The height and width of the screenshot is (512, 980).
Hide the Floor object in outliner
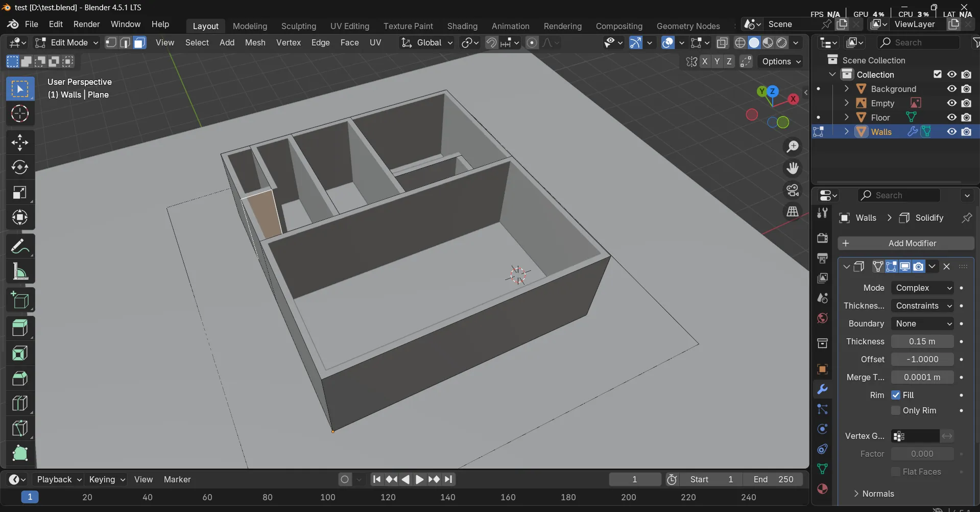951,118
